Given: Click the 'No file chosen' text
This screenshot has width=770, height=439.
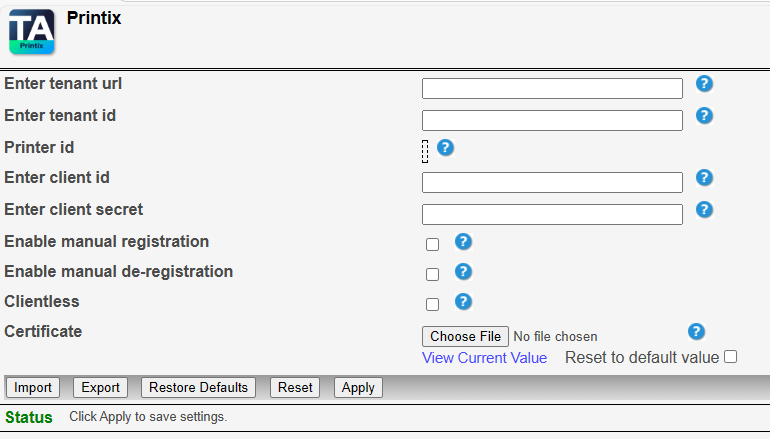Looking at the screenshot, I should 555,337.
